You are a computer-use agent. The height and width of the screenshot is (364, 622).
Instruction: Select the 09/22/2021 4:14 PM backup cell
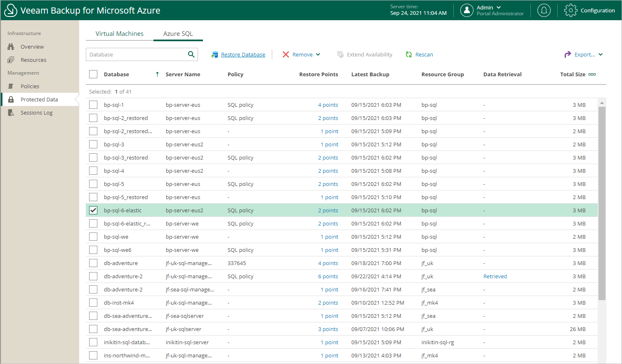coord(376,276)
